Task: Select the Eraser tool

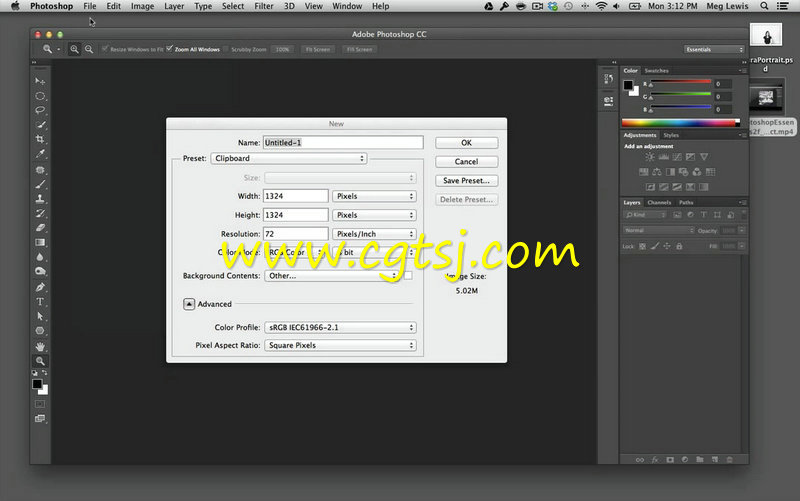Action: pos(40,228)
